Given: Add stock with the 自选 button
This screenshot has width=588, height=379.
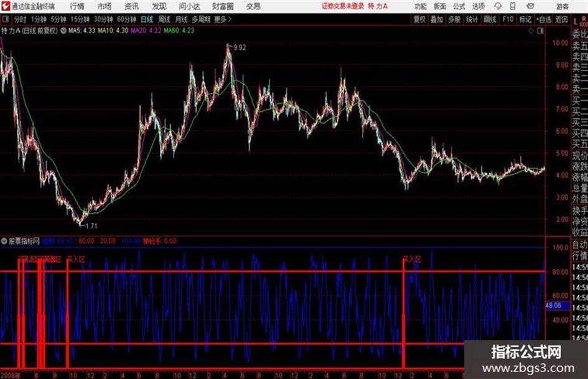Looking at the screenshot, I should (544, 19).
